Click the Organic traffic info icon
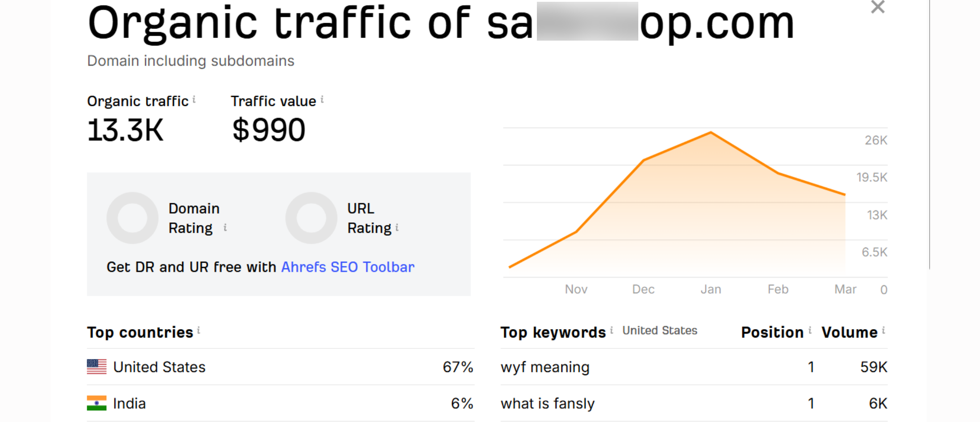This screenshot has height=422, width=980. coord(194,100)
